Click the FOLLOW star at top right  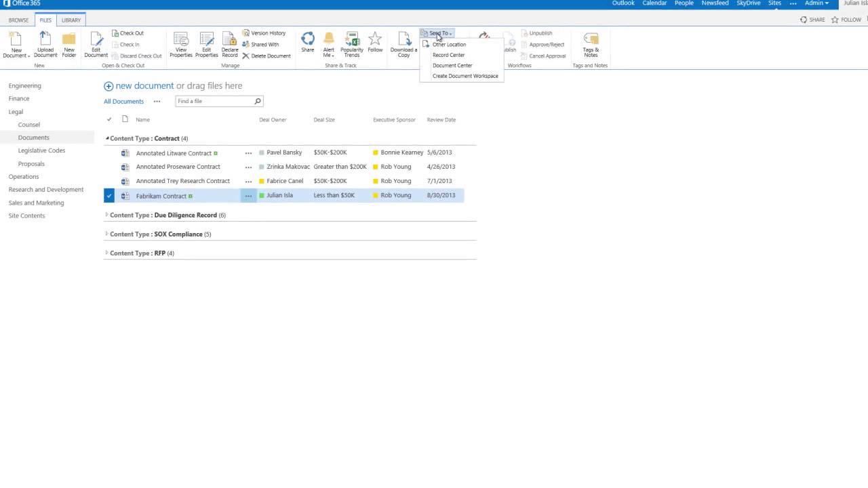tap(846, 20)
